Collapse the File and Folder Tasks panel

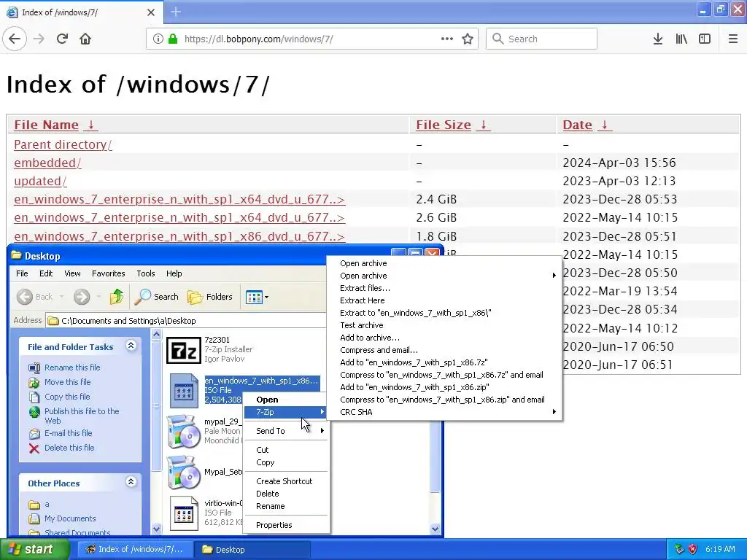(x=131, y=346)
